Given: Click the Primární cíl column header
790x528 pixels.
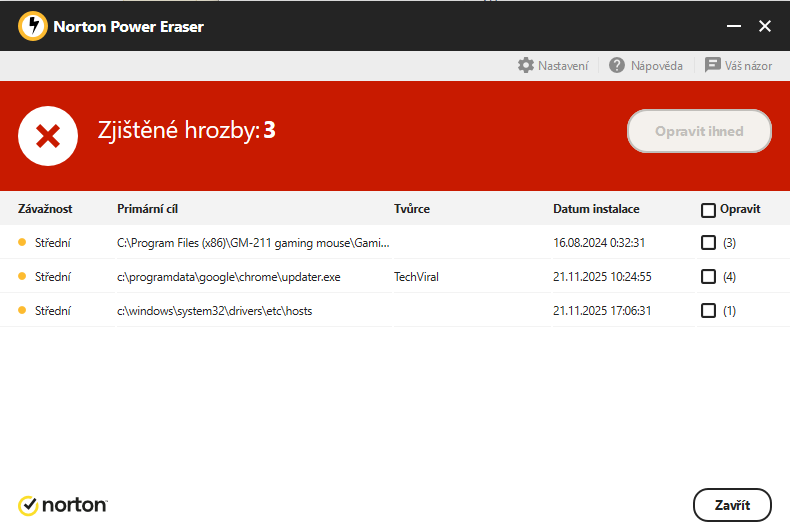Looking at the screenshot, I should pos(147,209).
